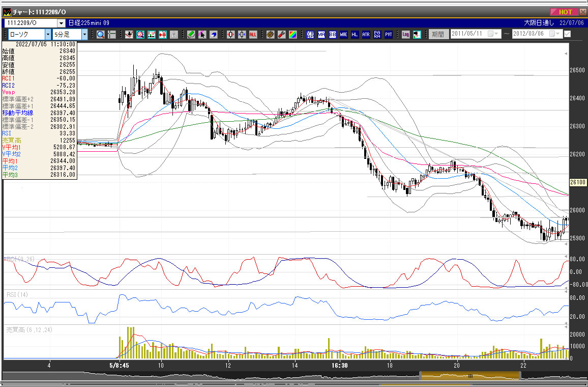
Task: Toggle the Log scale button
Action: (406, 35)
